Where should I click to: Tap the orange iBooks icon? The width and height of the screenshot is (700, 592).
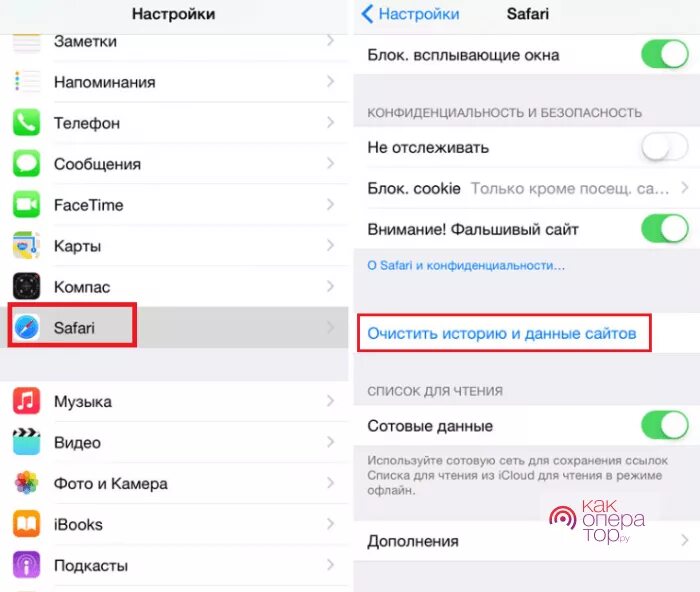click(x=26, y=524)
